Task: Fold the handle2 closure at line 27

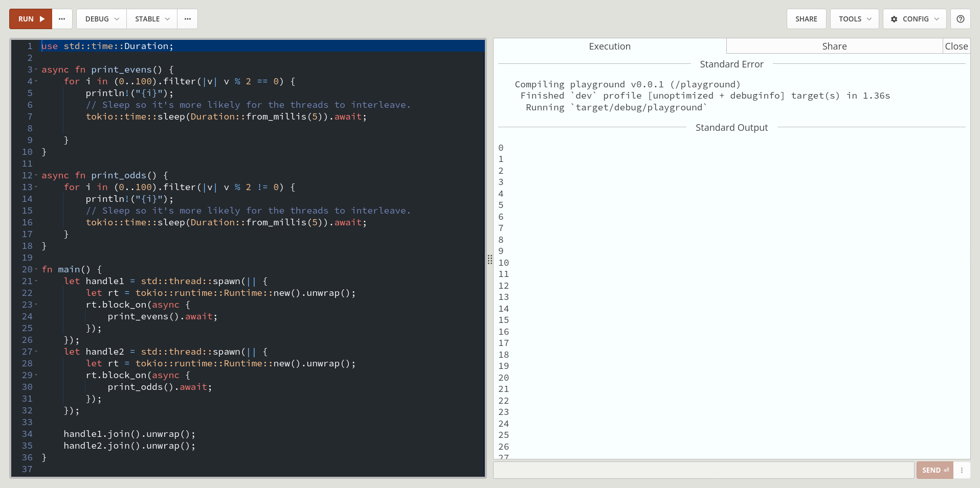Action: [x=36, y=352]
